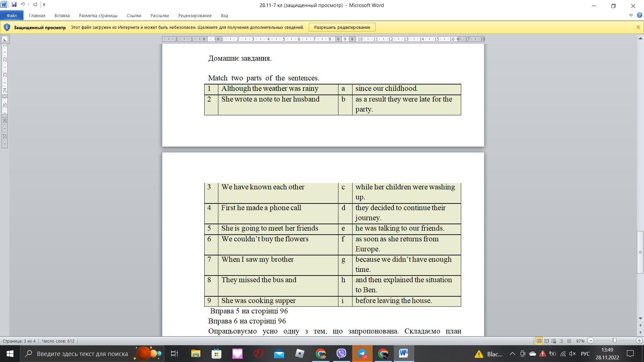Click the tab selector at ruler corner

pyautogui.click(x=5, y=40)
